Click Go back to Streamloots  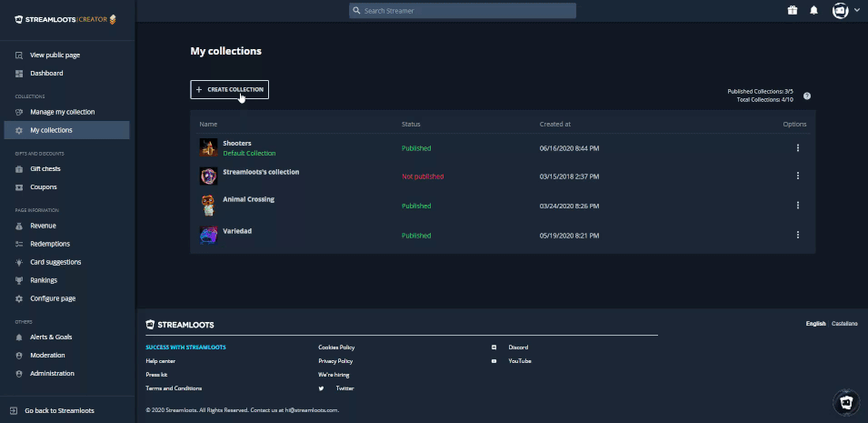click(x=59, y=411)
